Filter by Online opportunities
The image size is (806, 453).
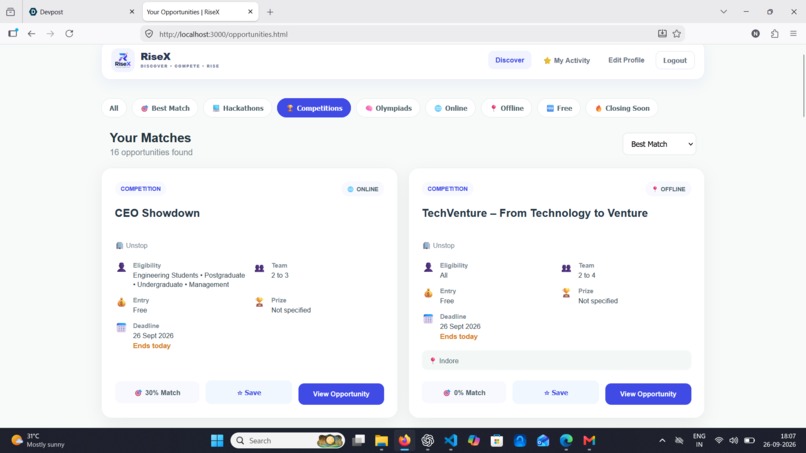(450, 108)
